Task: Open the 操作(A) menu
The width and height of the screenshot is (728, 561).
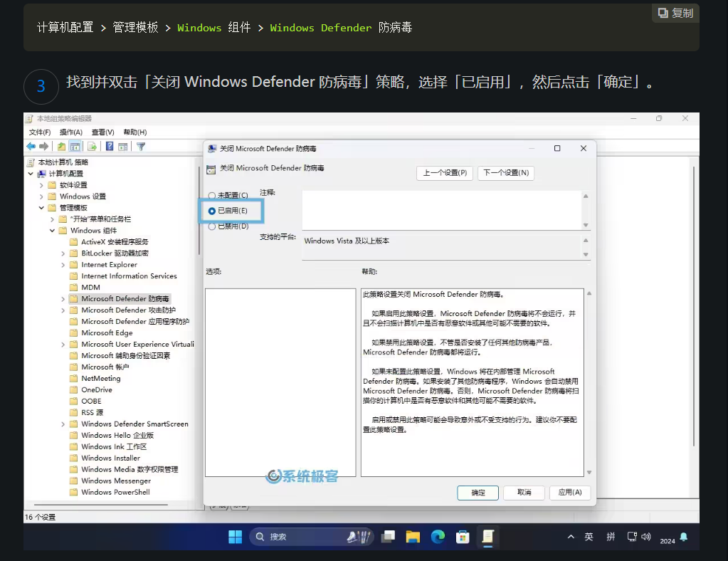Action: click(x=71, y=132)
